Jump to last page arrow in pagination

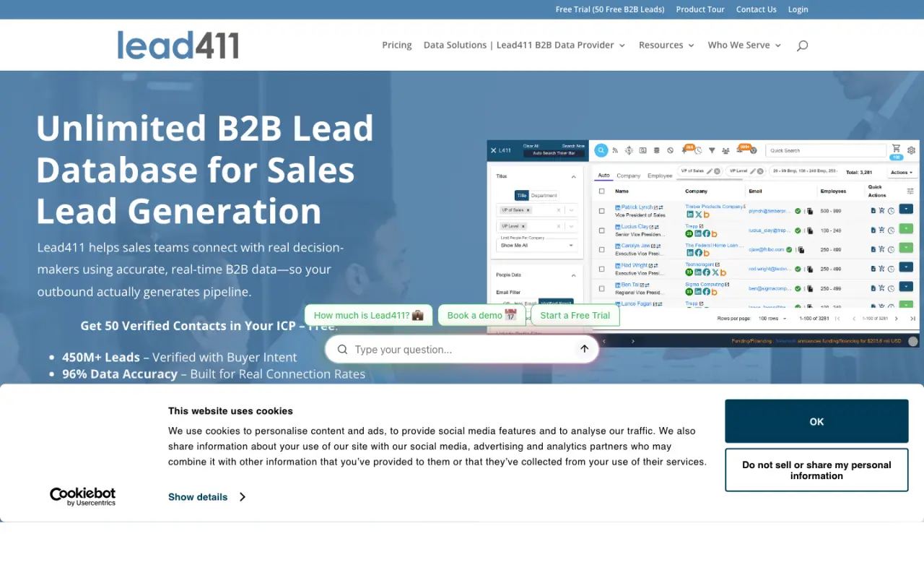click(x=912, y=318)
